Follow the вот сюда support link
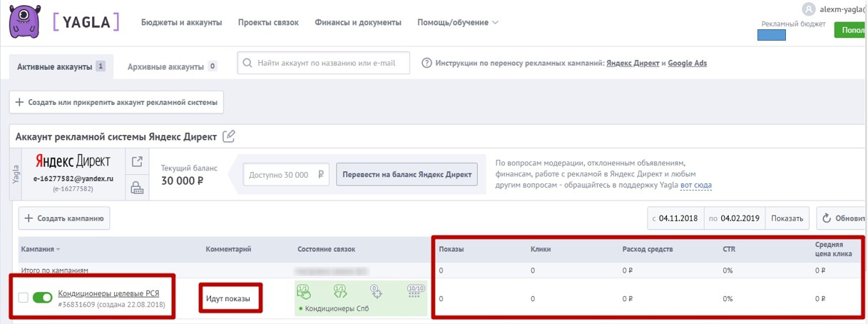868x324 pixels. coord(696,186)
